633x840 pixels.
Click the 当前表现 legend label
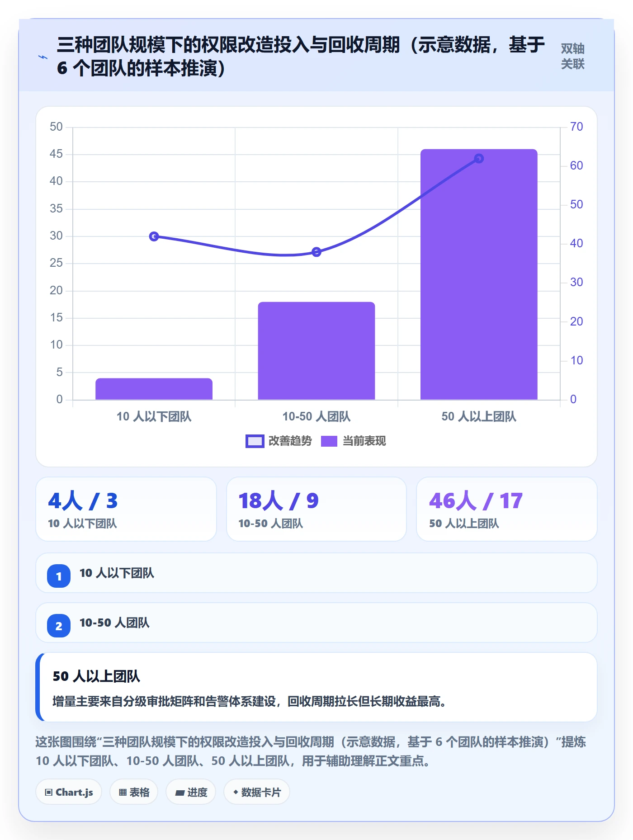pos(364,441)
